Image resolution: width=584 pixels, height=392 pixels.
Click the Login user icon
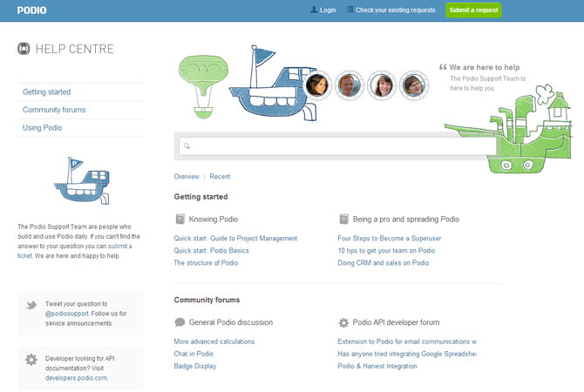(314, 10)
